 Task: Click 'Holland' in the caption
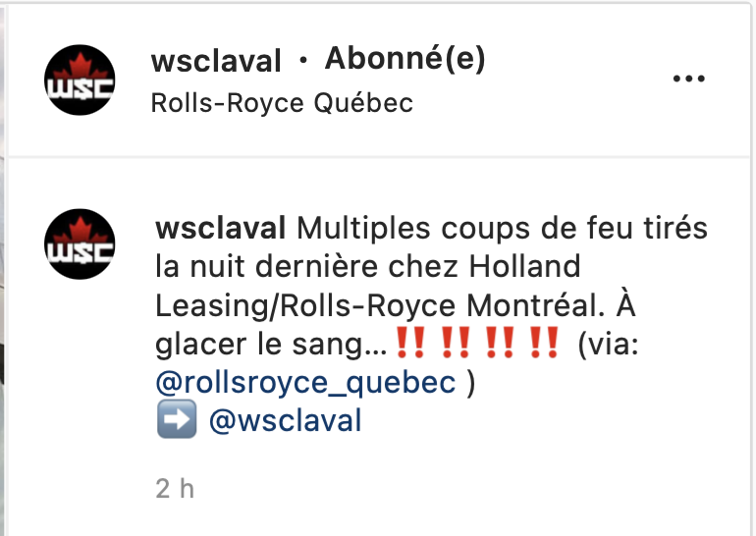pyautogui.click(x=525, y=267)
